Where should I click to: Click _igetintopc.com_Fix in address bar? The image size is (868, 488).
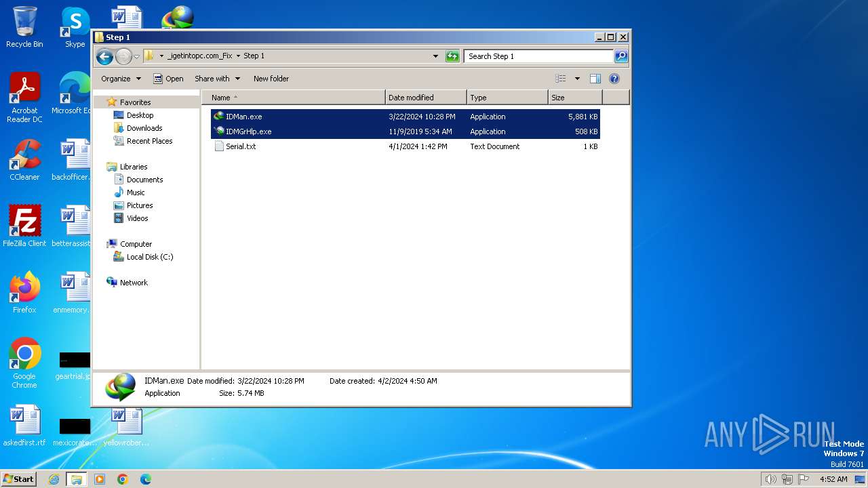pyautogui.click(x=199, y=56)
